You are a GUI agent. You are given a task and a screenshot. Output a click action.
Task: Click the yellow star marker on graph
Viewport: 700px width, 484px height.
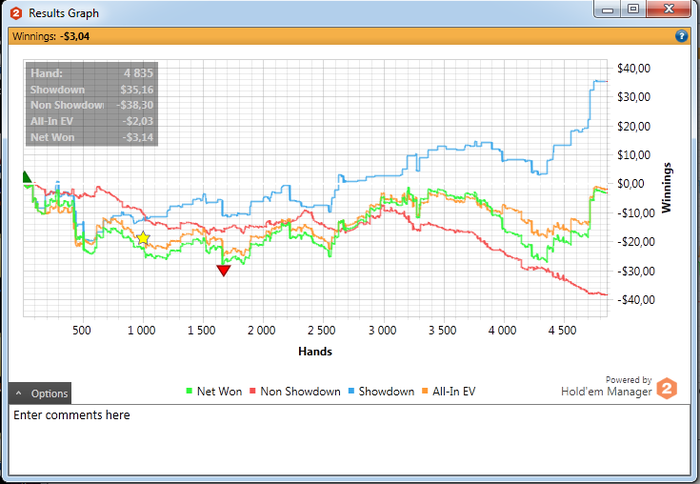click(143, 238)
